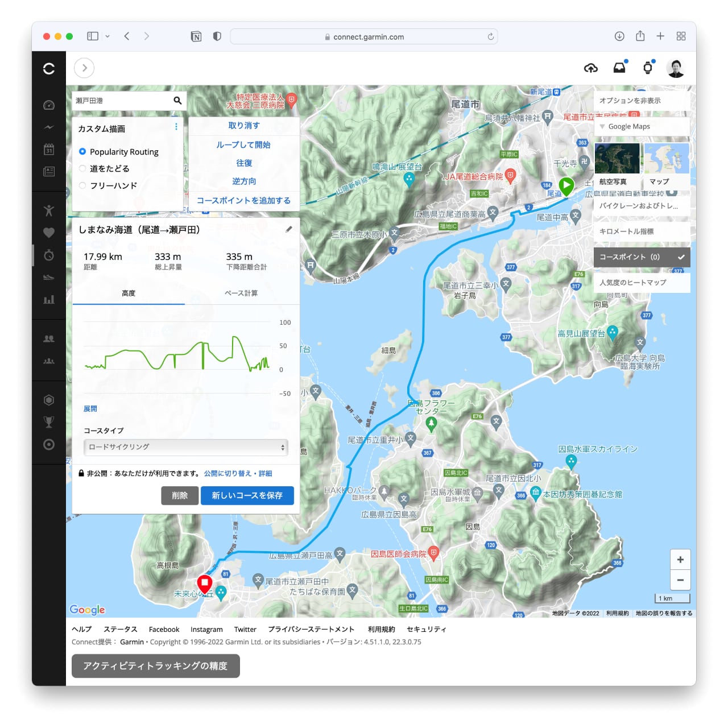Click the trophy icon in sidebar

pos(49,422)
